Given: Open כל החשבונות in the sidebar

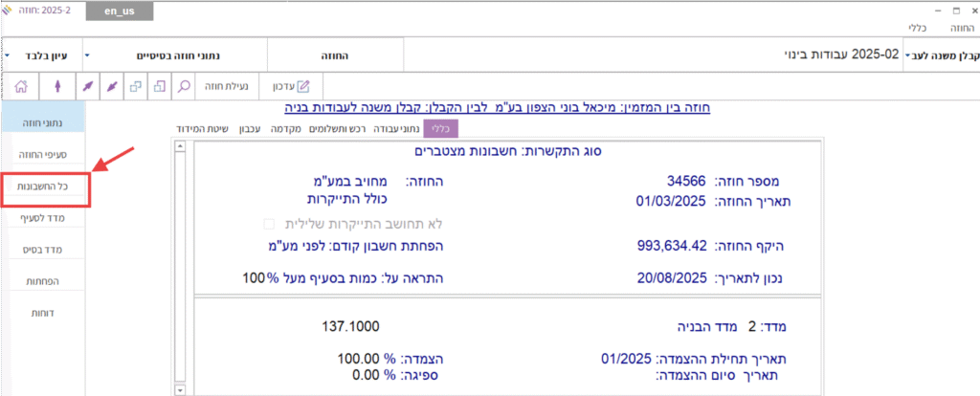Looking at the screenshot, I should pyautogui.click(x=45, y=187).
